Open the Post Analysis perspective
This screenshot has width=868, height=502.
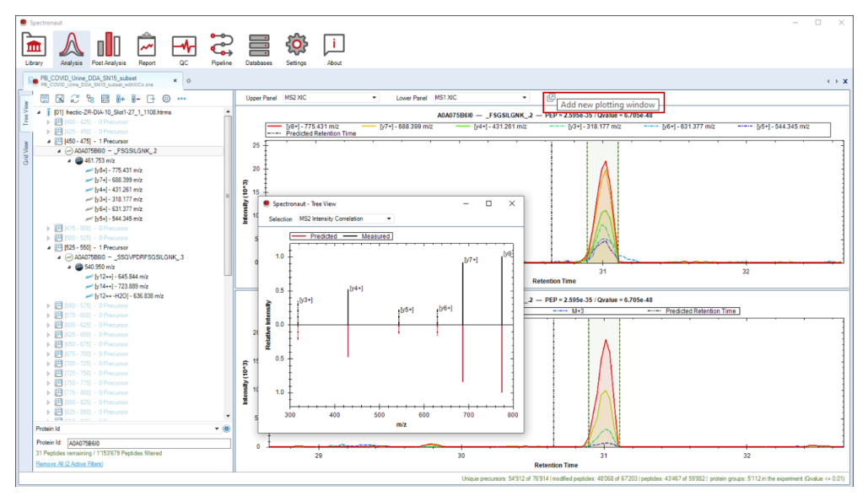coord(109,49)
